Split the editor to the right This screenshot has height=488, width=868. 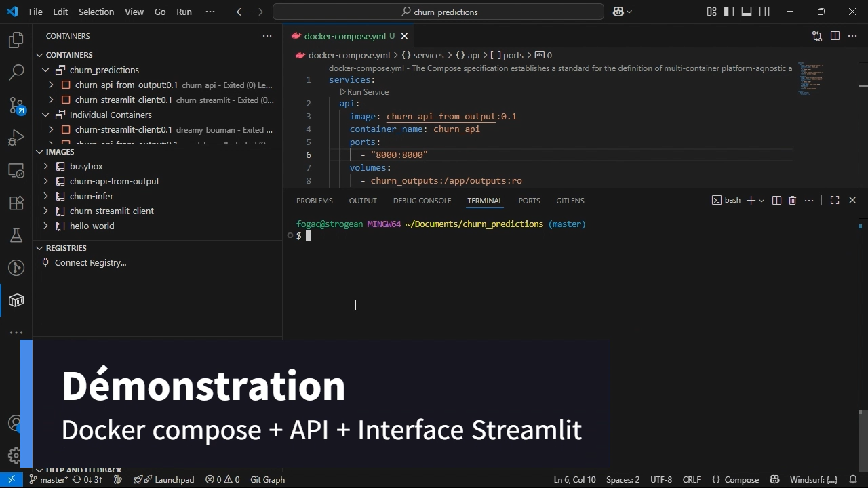835,36
